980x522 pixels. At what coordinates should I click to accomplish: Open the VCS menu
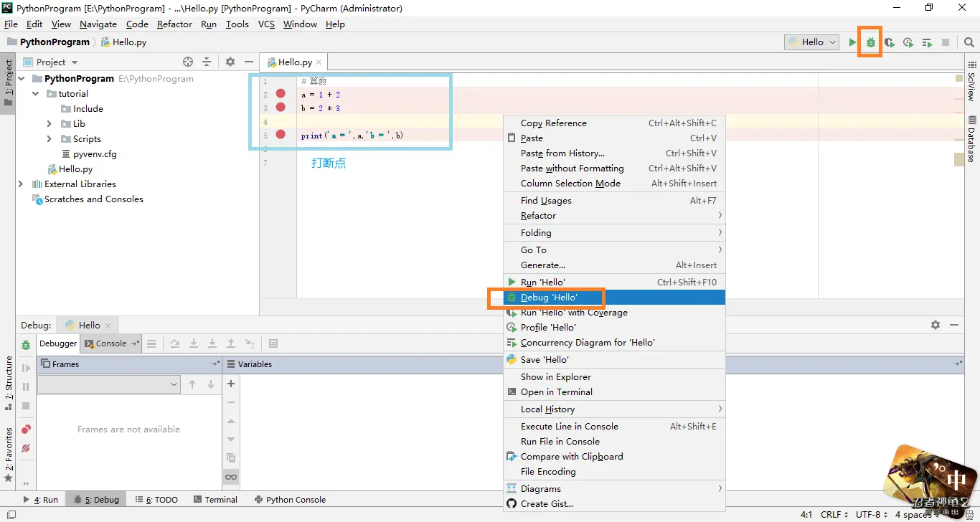pyautogui.click(x=266, y=24)
